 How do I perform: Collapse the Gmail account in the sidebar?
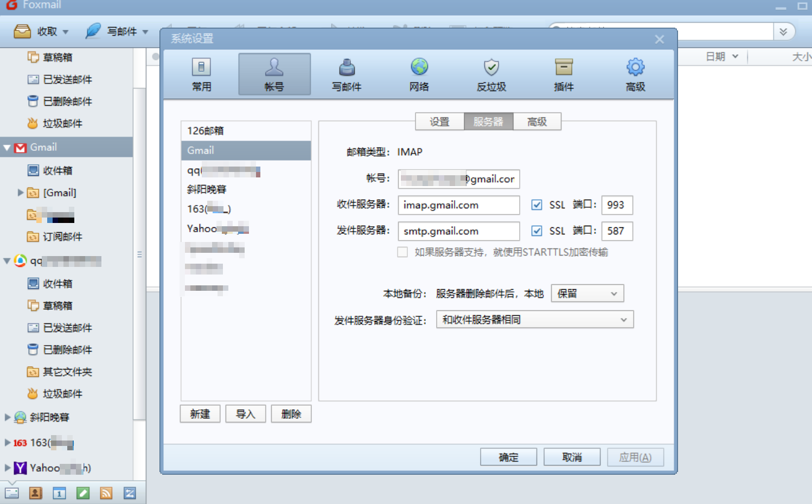click(7, 148)
